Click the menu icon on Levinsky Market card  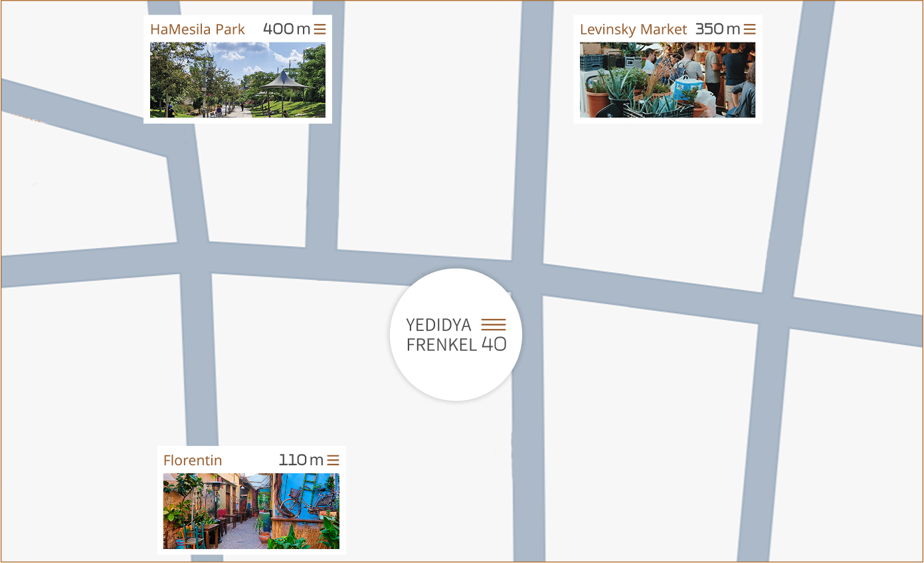(749, 29)
